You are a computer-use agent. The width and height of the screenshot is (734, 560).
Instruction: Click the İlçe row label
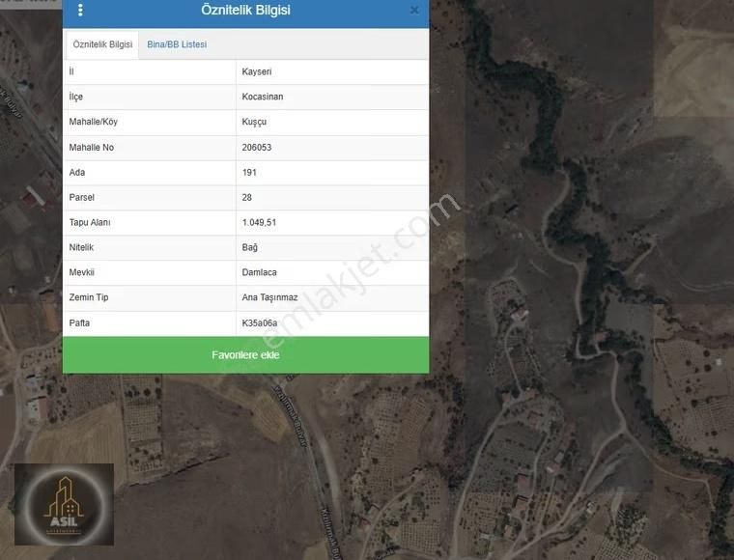pyautogui.click(x=76, y=97)
